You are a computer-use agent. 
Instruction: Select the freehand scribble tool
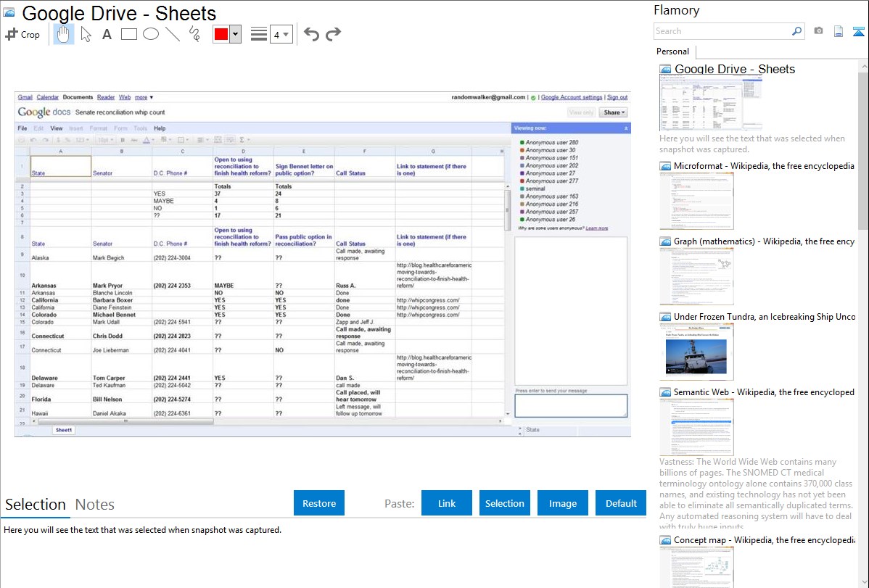click(194, 34)
